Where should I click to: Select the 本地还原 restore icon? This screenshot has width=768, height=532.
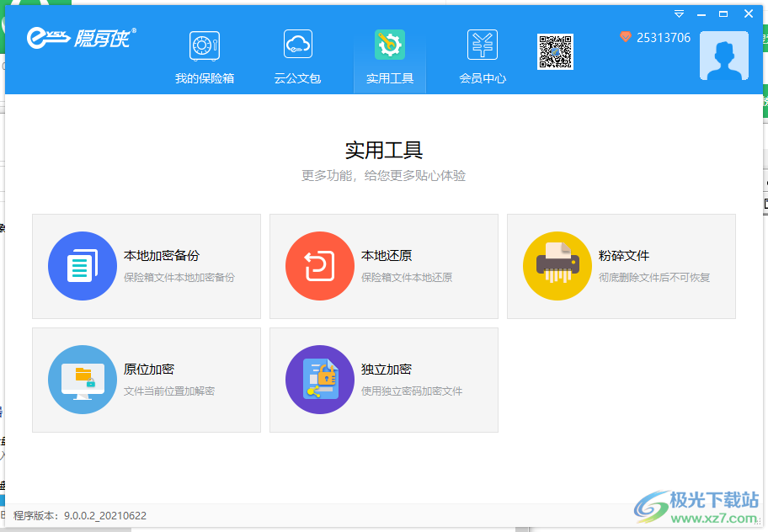pyautogui.click(x=320, y=266)
